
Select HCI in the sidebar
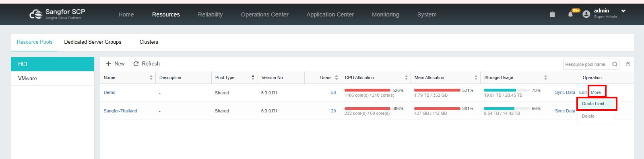52,64
